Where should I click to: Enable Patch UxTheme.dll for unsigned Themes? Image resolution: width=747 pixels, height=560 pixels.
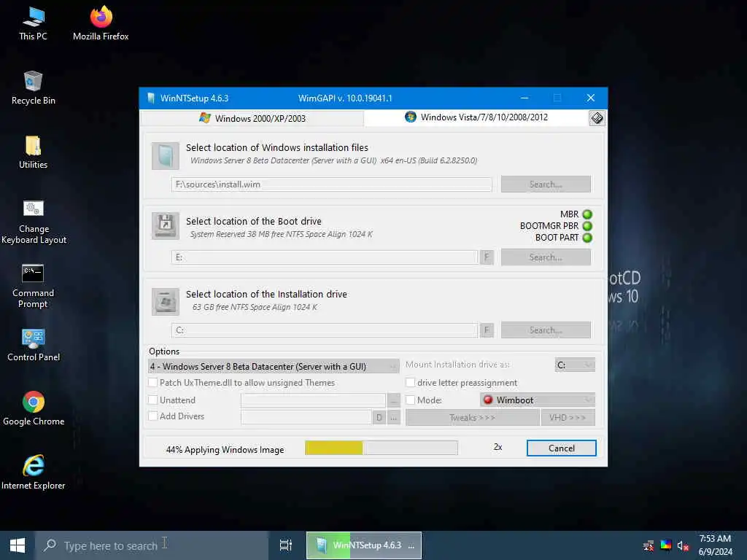[x=153, y=382]
